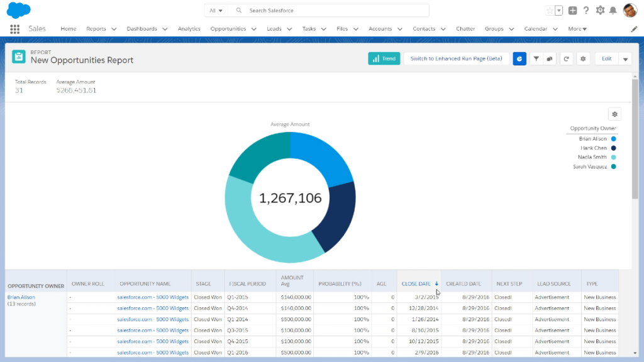Click Hank Chen legend color dot
Image resolution: width=644 pixels, height=362 pixels.
click(614, 148)
